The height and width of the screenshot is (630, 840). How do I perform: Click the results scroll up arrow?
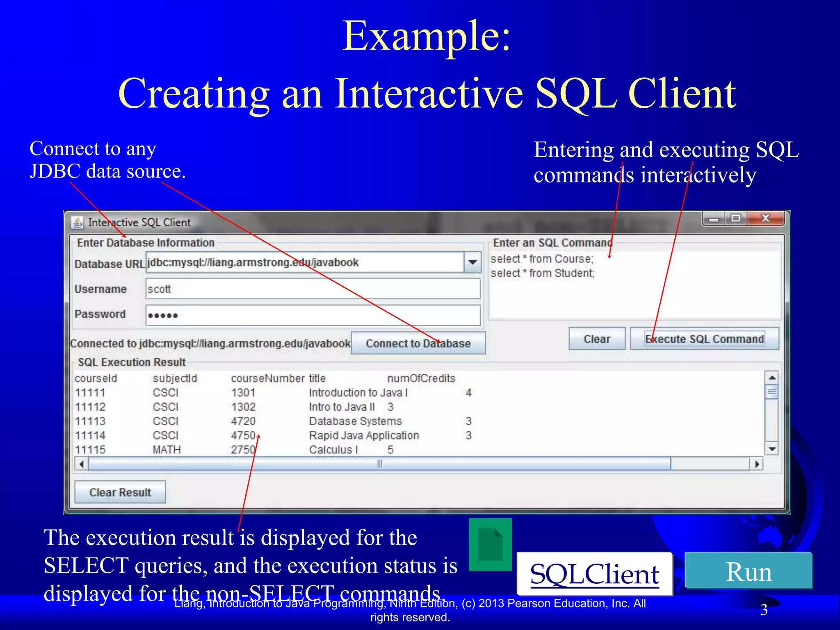[x=772, y=378]
